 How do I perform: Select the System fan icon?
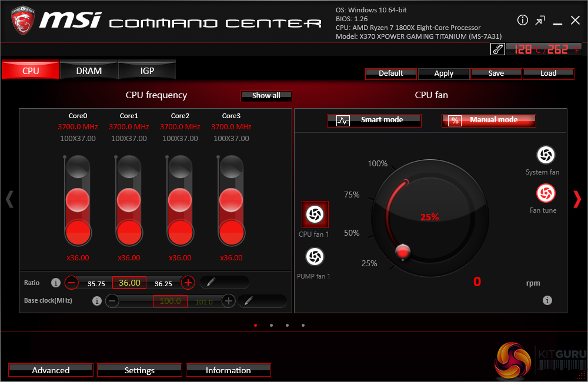point(546,155)
